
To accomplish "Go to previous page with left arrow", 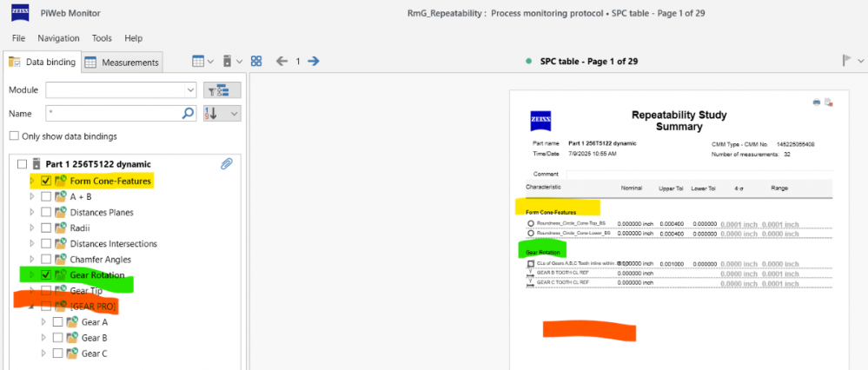I will point(282,62).
